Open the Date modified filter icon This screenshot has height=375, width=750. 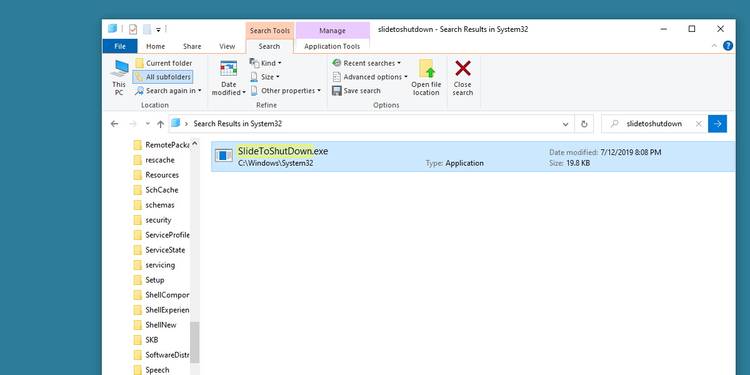[x=229, y=69]
